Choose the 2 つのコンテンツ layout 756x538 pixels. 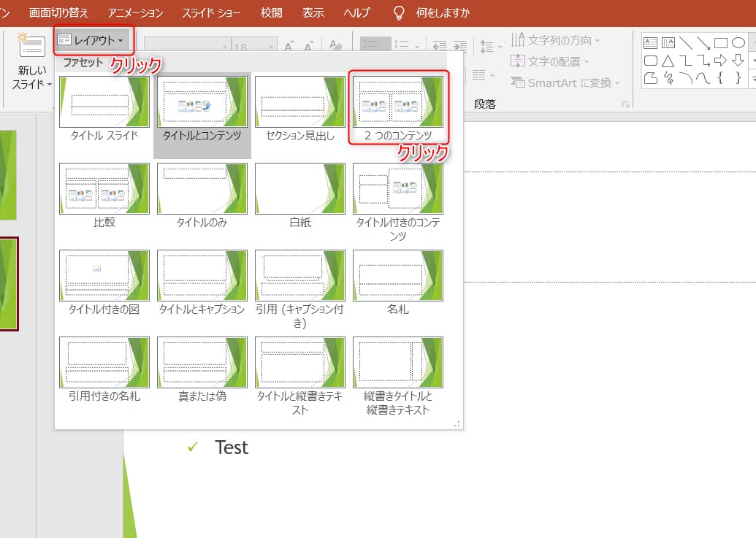click(x=398, y=102)
